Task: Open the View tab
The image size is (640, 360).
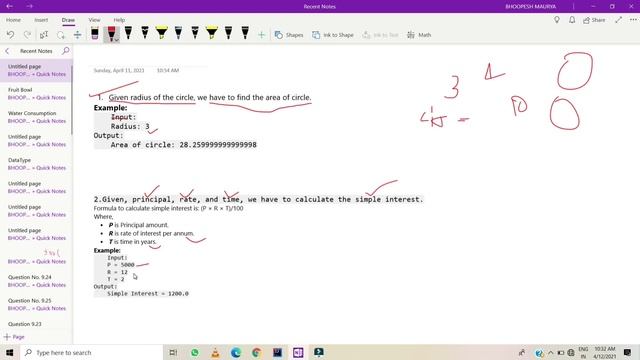Action: [x=94, y=20]
